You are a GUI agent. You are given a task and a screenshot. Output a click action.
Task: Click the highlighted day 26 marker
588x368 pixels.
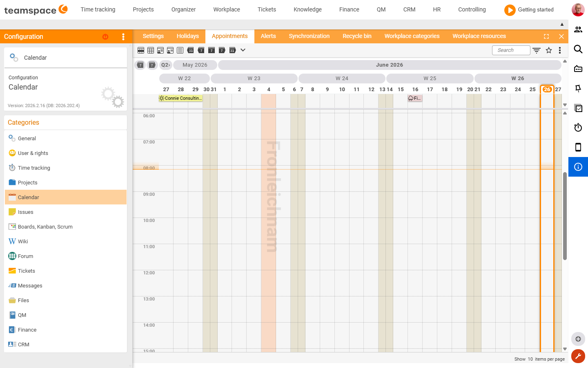pos(547,89)
